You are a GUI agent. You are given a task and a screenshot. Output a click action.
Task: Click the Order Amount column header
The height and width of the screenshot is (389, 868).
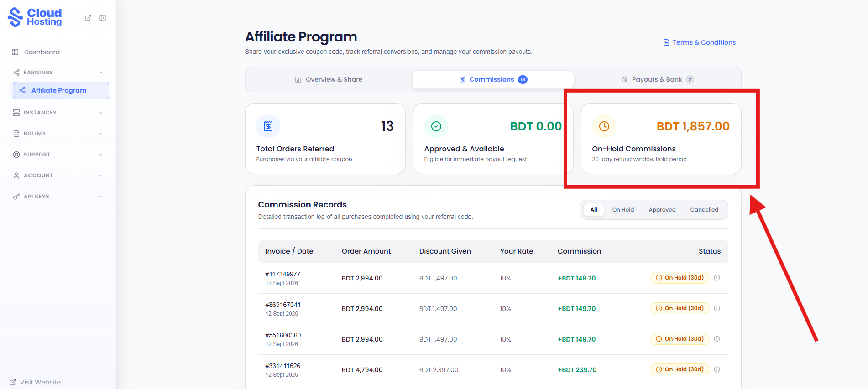coord(366,251)
